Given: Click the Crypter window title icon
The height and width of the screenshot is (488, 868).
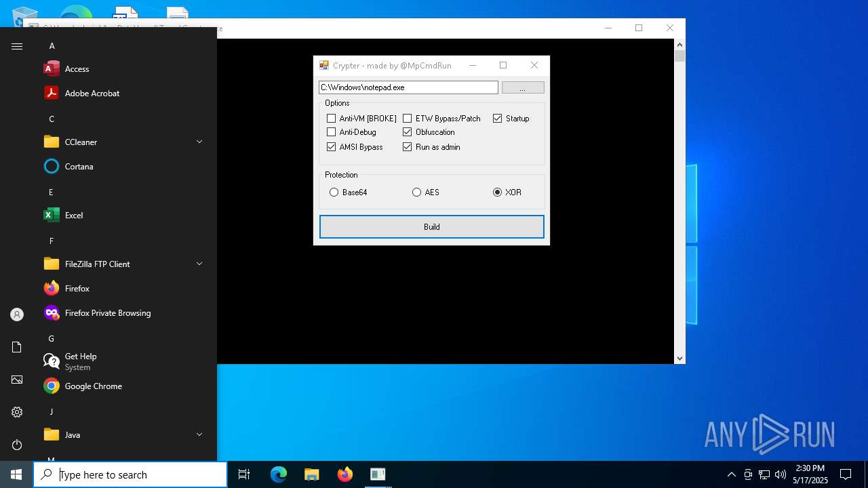Looking at the screenshot, I should [324, 66].
